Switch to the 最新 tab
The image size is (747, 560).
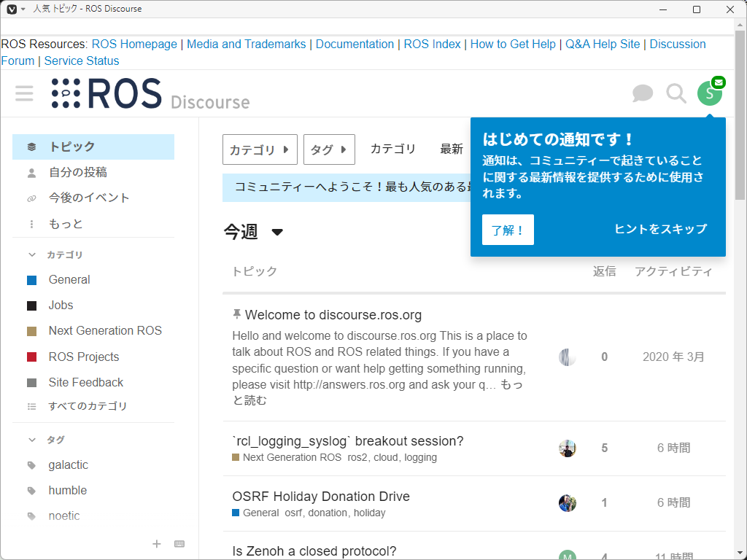451,149
